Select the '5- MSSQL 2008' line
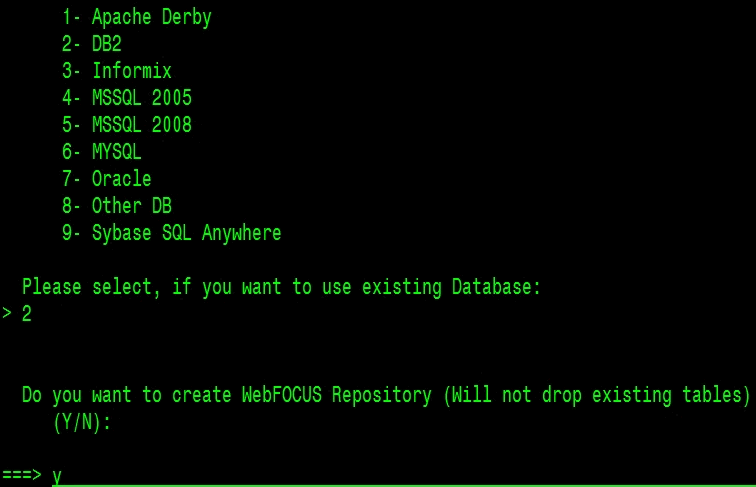The image size is (756, 487). [x=127, y=125]
